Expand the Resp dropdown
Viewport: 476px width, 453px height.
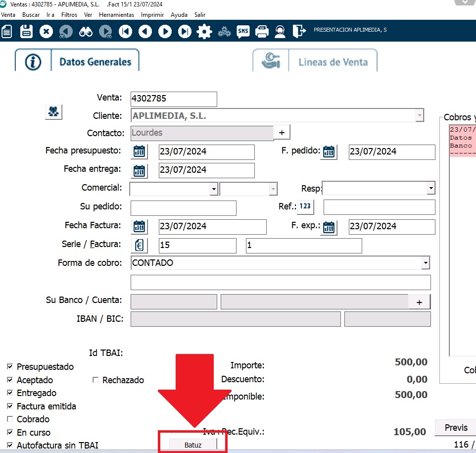pyautogui.click(x=430, y=189)
